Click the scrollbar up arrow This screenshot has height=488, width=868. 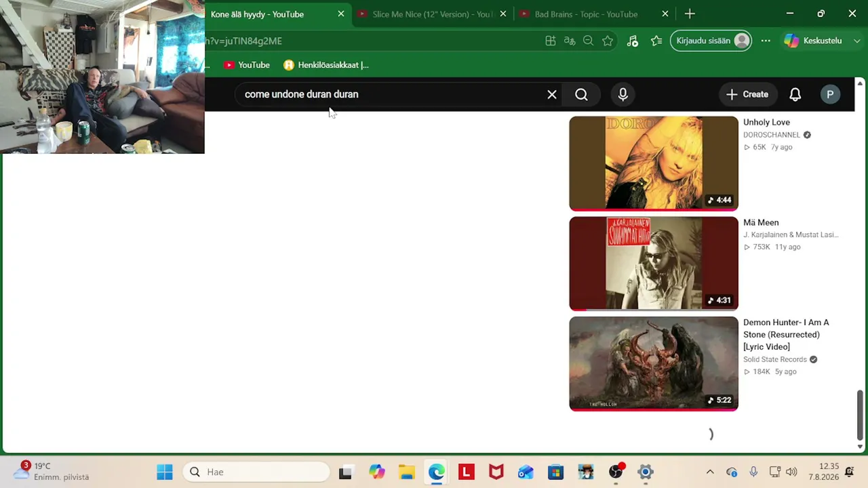860,83
